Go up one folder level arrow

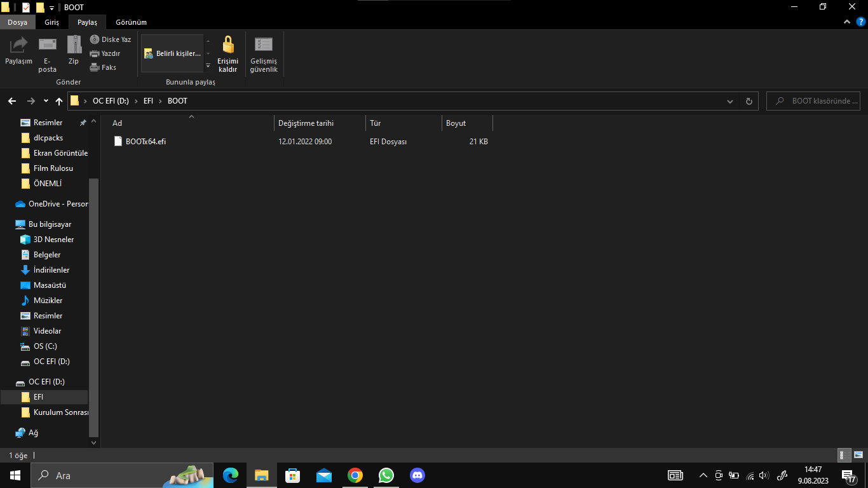tap(59, 101)
